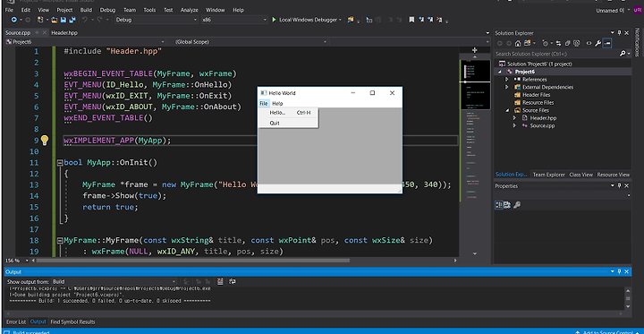This screenshot has height=334, width=644.
Task: Click the Save All icon in the toolbar
Action: pos(72,20)
